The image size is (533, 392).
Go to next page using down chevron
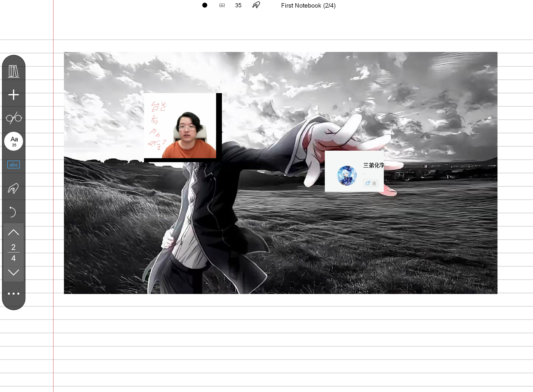tap(13, 272)
